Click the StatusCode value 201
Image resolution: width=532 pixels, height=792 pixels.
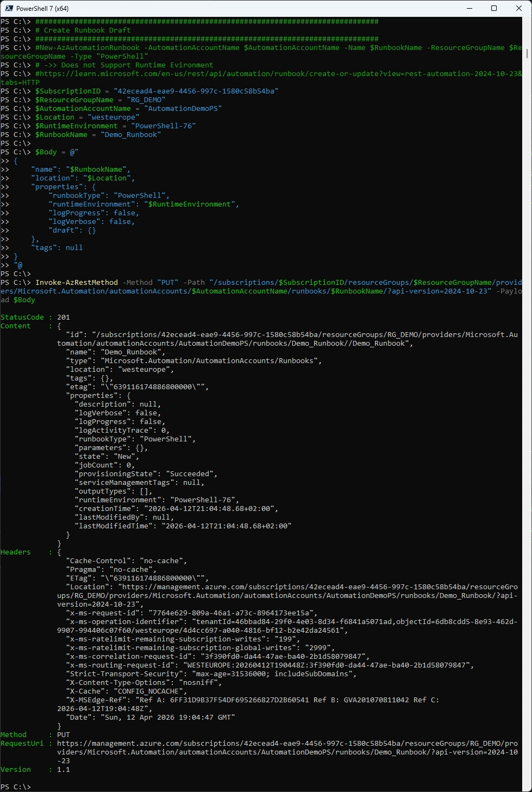[x=64, y=317]
